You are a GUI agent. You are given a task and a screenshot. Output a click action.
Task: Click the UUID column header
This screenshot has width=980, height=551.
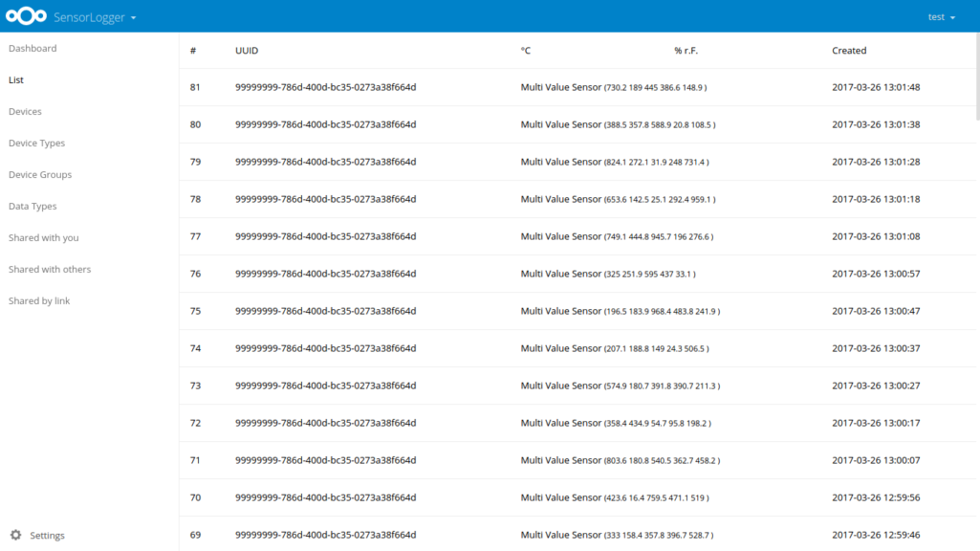(247, 51)
